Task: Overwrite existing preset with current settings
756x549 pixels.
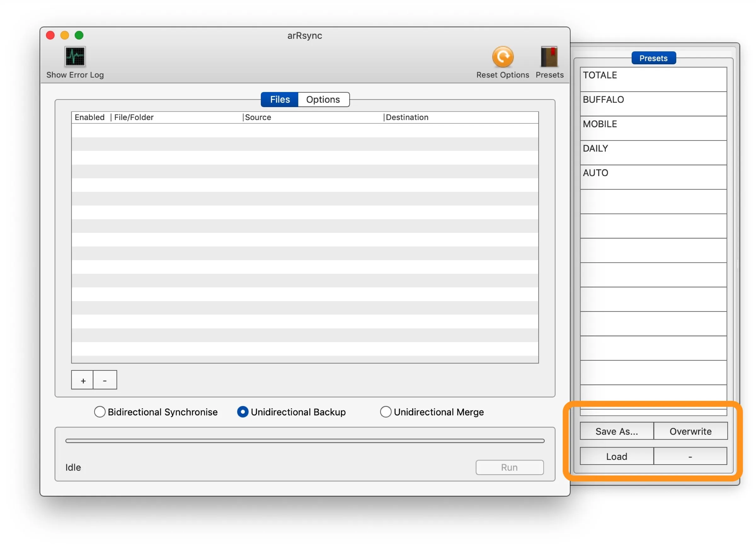Action: 690,431
